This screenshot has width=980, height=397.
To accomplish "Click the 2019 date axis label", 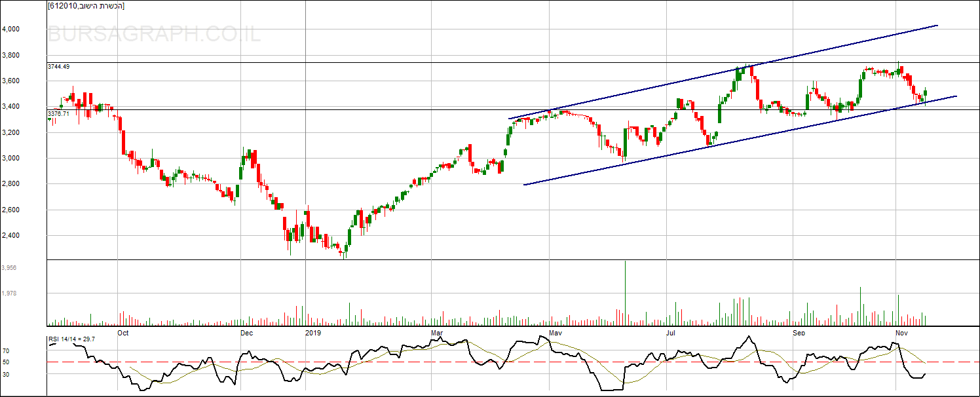I will 314,333.
